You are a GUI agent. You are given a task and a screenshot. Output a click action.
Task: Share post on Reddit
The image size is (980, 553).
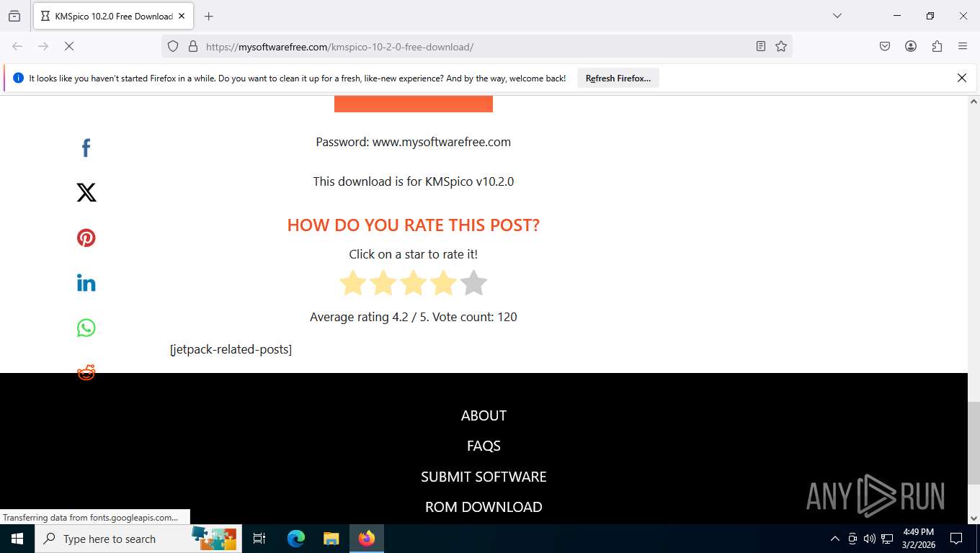[x=86, y=372]
